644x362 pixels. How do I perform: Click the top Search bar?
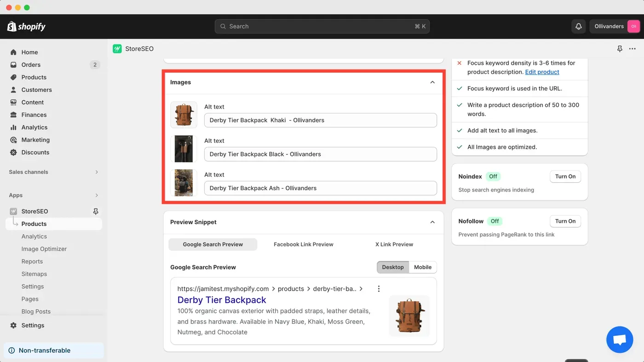pyautogui.click(x=322, y=26)
